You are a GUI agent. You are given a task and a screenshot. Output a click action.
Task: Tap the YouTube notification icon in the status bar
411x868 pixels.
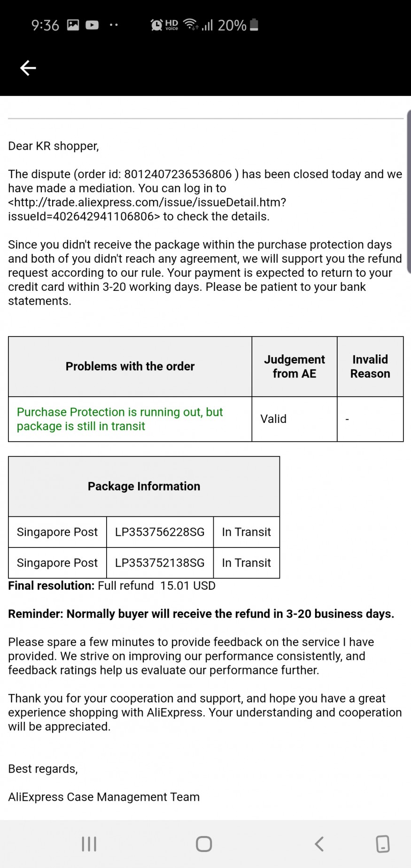point(92,25)
